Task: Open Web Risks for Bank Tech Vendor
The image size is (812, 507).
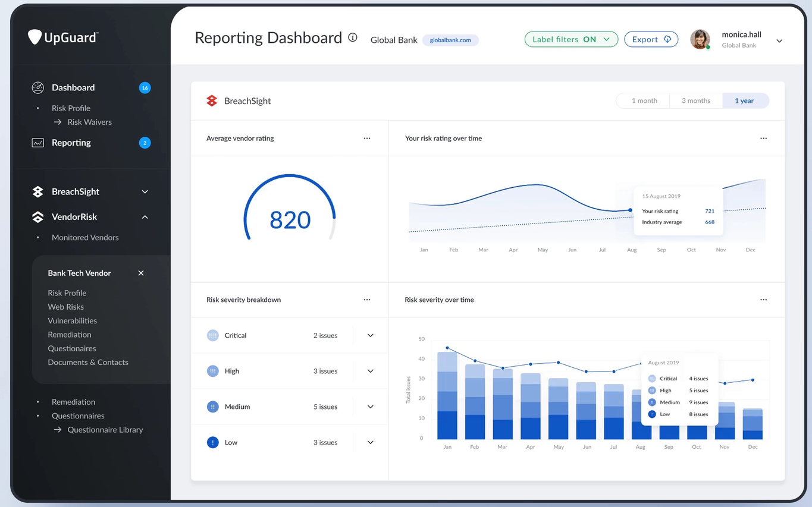Action: 65,307
